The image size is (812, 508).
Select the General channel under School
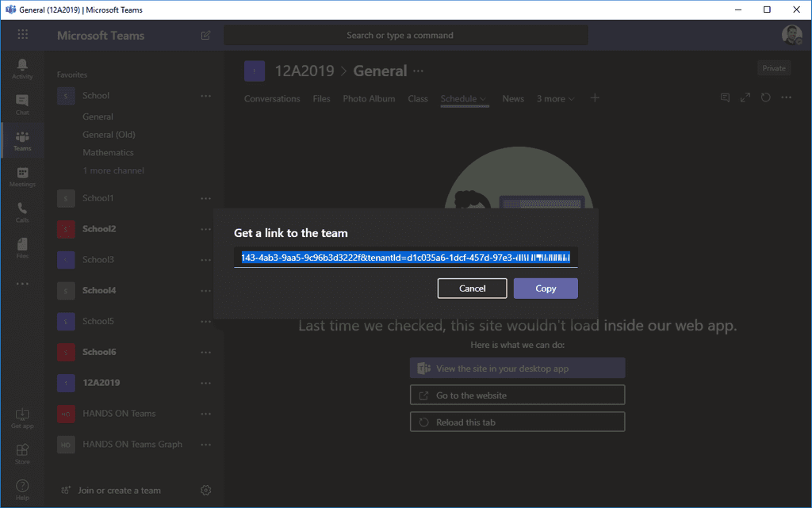coord(98,117)
